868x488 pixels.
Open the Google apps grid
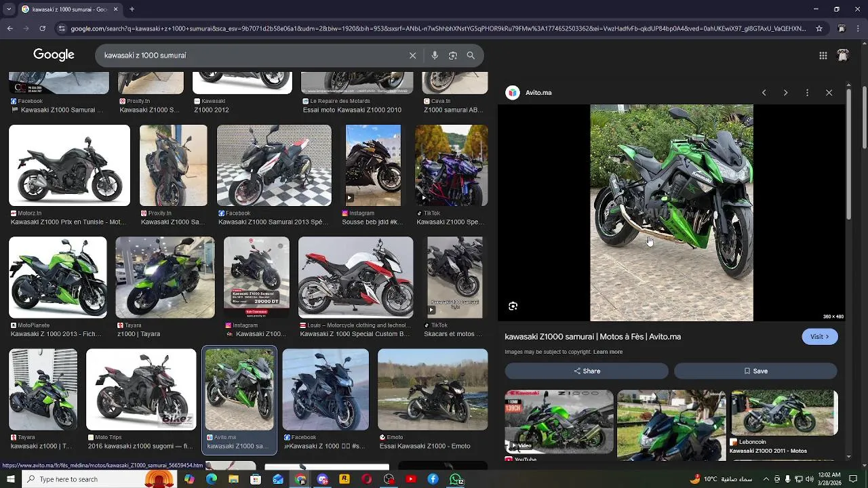tap(823, 56)
